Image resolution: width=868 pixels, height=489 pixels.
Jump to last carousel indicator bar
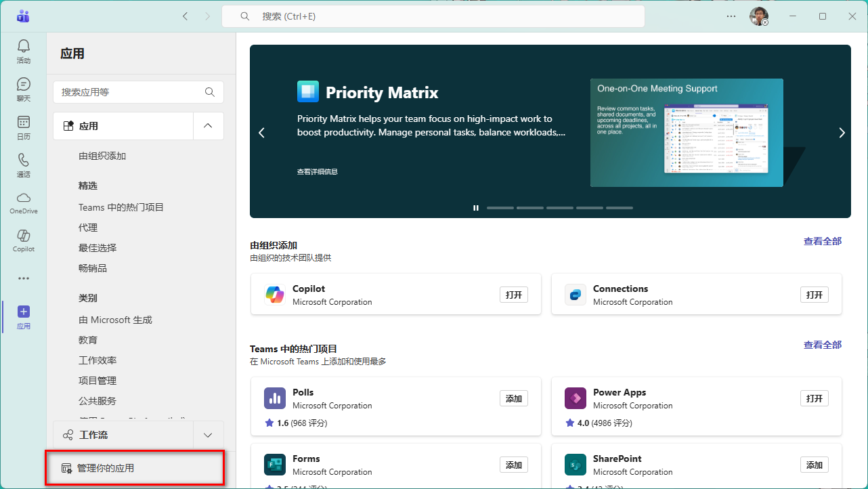click(x=620, y=208)
